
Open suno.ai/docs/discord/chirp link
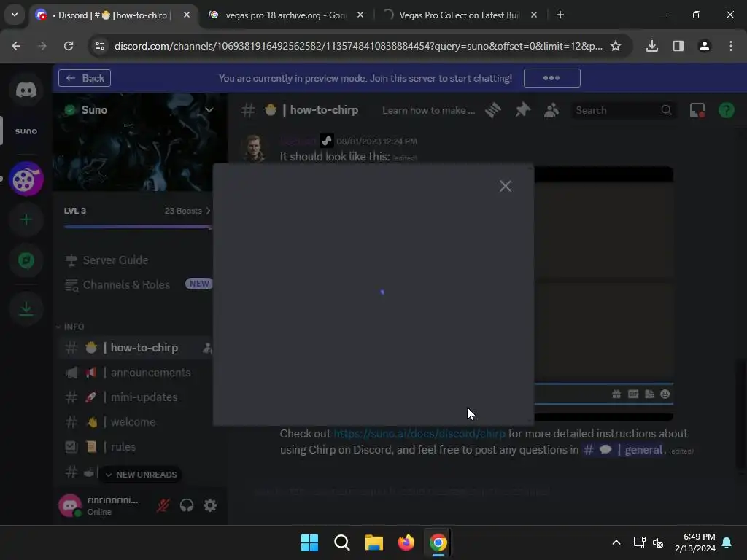pos(419,434)
